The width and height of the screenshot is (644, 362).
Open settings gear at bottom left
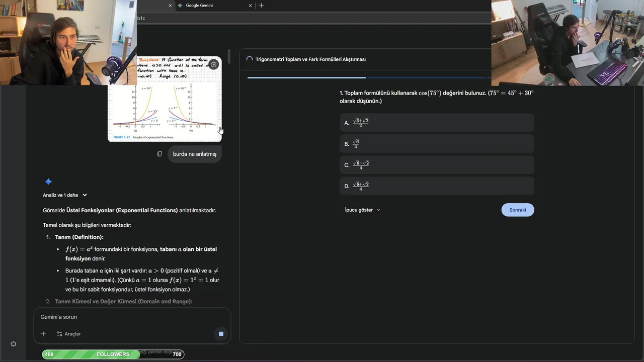point(14,344)
